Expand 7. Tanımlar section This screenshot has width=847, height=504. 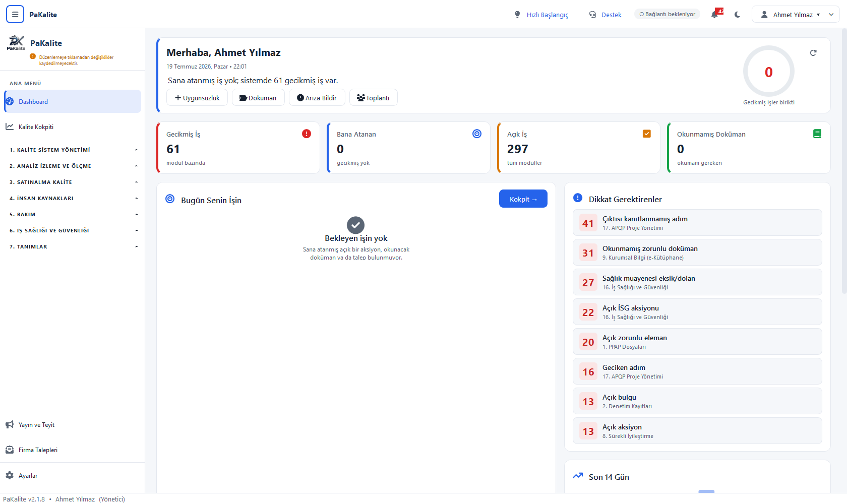[x=73, y=246]
